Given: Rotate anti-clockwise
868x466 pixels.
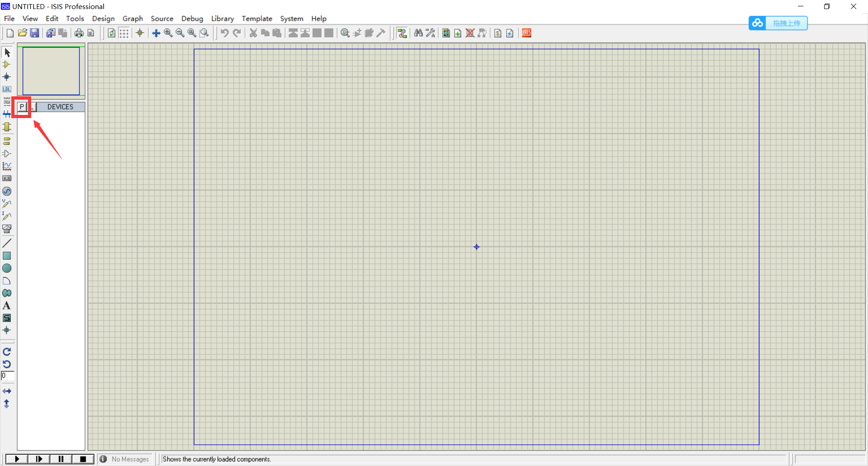Looking at the screenshot, I should coord(7,364).
